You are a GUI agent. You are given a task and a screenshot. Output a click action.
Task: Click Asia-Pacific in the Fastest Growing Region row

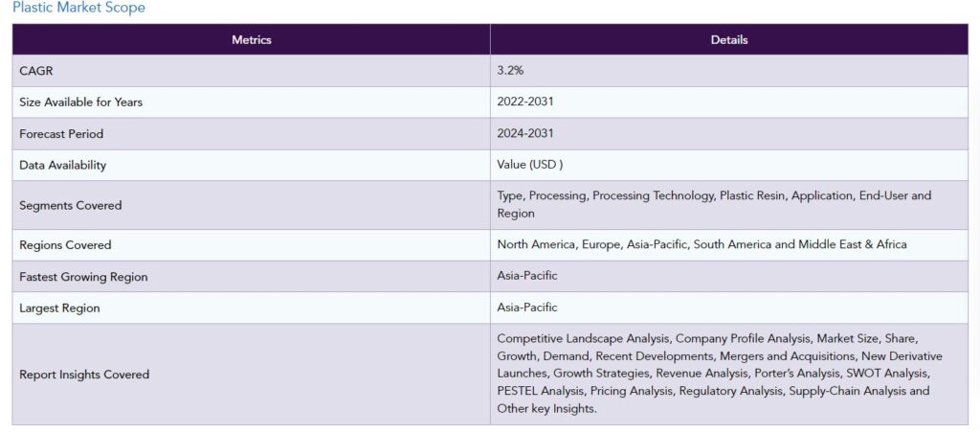527,276
